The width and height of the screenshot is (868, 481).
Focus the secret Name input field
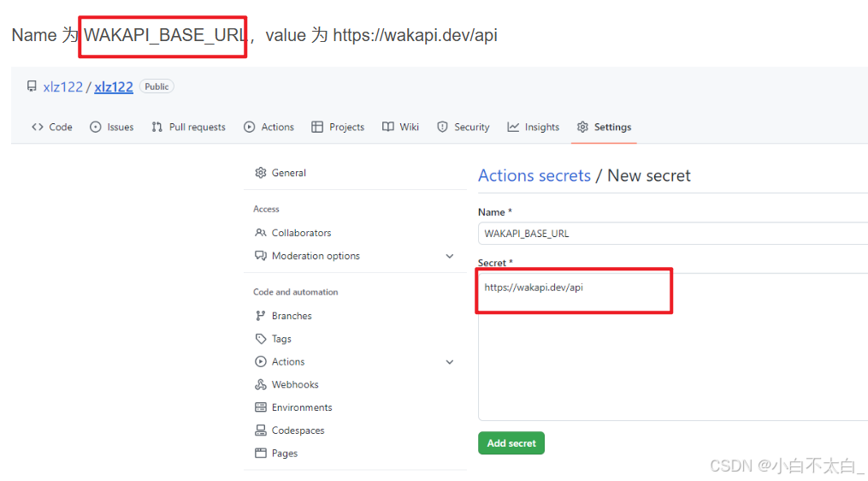(672, 234)
